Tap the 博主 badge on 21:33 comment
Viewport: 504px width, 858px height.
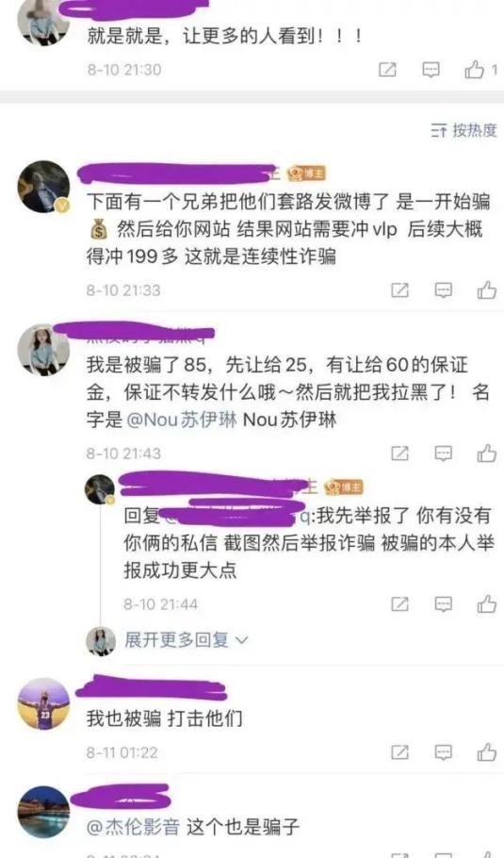coord(307,173)
